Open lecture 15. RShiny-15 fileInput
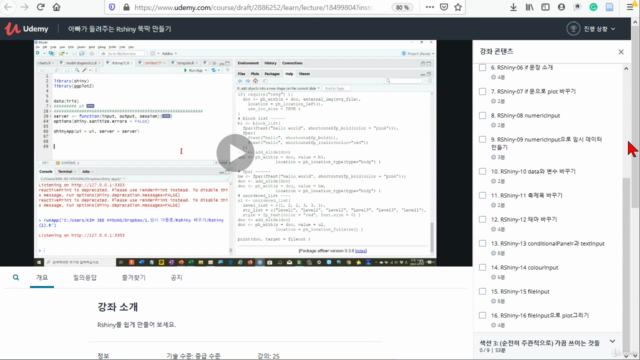The image size is (640, 360). (520, 291)
